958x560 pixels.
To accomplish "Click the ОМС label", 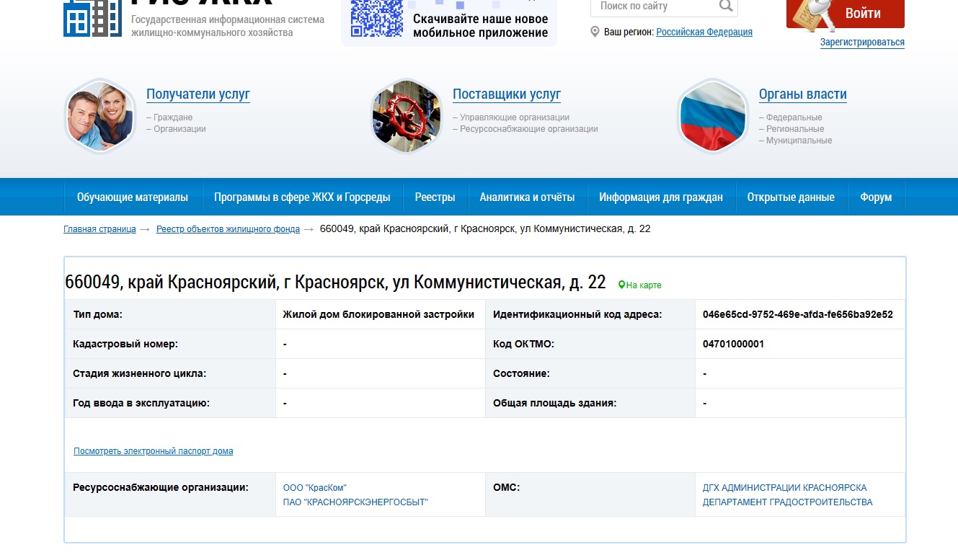I will 507,488.
